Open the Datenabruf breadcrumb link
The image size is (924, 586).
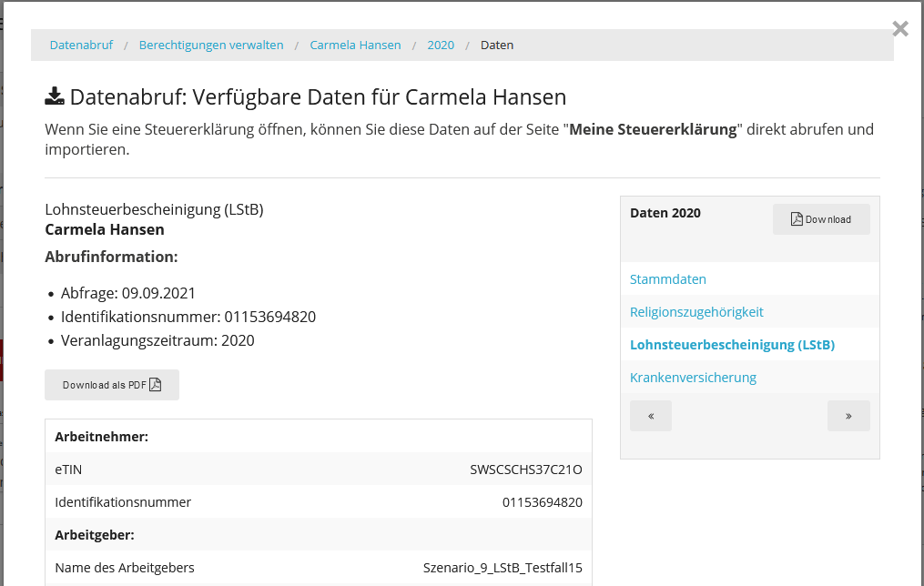coord(81,45)
